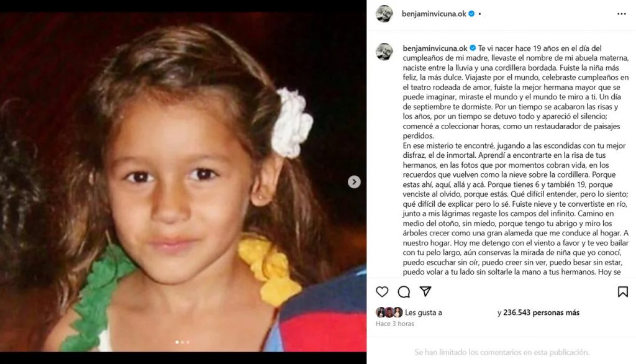Click the limited comments notice text
This screenshot has width=636, height=364.
(502, 352)
